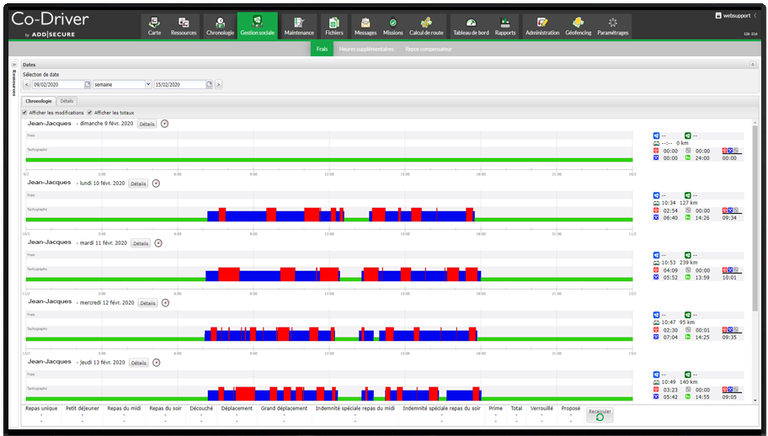Open Détails for lundi 10 févr.
The width and height of the screenshot is (768, 436).
pyautogui.click(x=139, y=184)
